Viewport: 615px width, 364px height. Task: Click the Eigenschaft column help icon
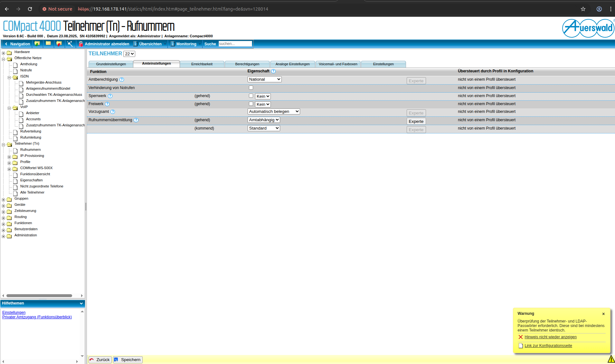tap(273, 71)
